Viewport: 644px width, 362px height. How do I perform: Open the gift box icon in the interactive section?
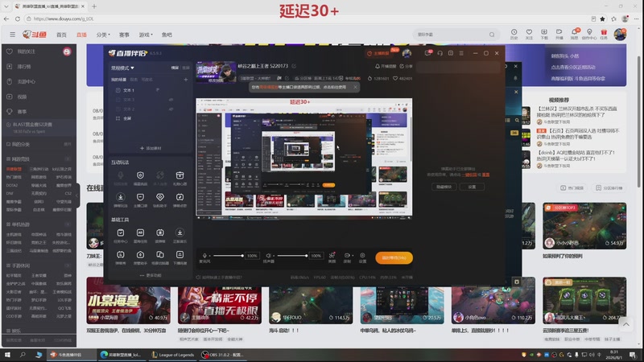point(180,175)
